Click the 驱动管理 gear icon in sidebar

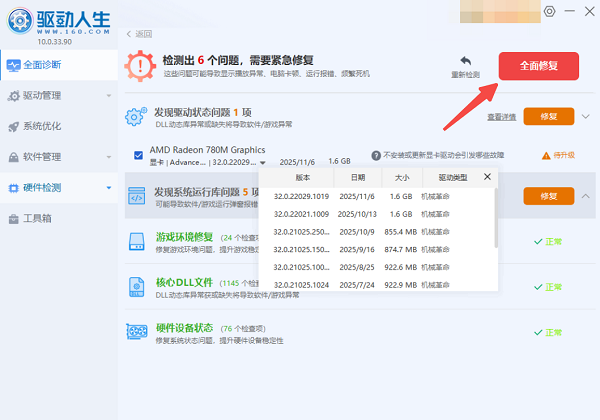(14, 96)
